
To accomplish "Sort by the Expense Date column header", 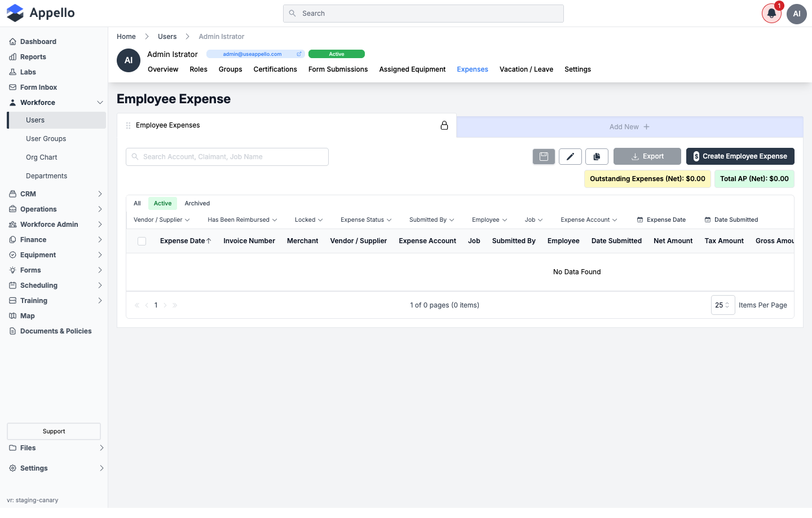I will [x=186, y=241].
